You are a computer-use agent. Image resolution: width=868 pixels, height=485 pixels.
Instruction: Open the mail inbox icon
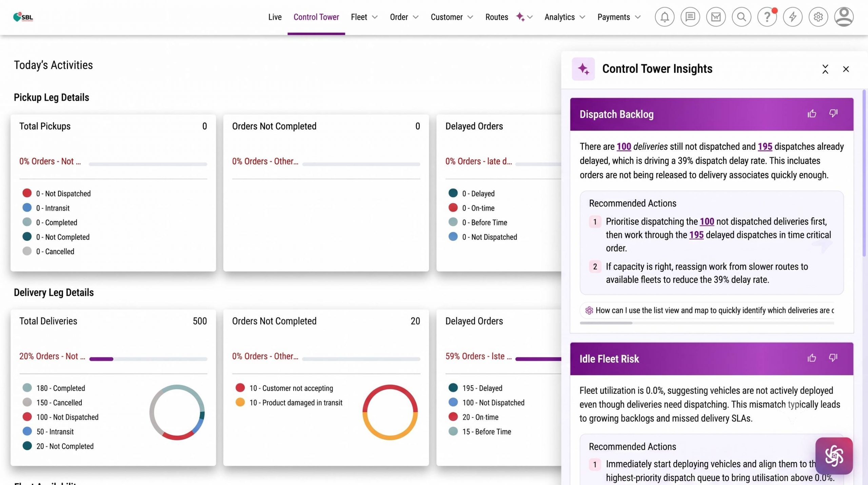click(x=716, y=17)
